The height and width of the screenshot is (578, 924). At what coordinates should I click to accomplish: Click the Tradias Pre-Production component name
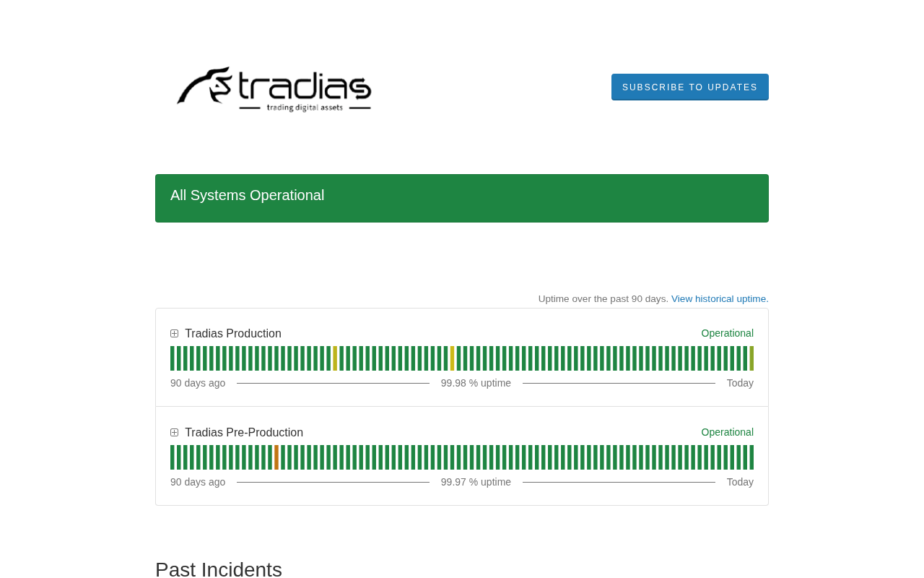(243, 433)
